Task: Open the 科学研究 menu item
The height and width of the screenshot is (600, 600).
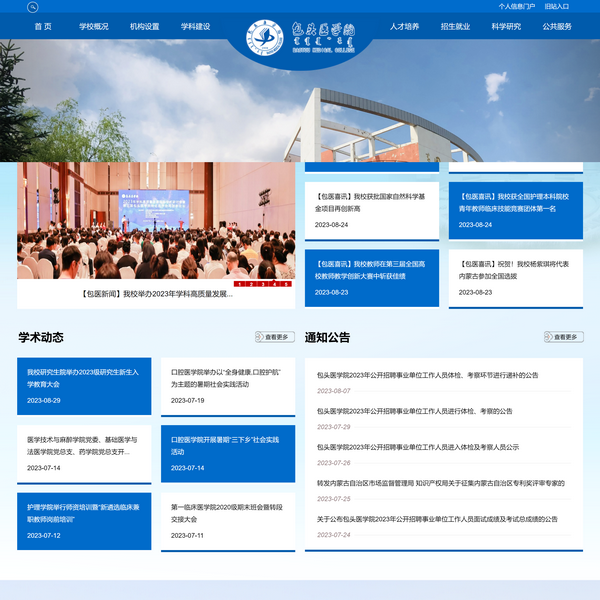Action: [506, 27]
